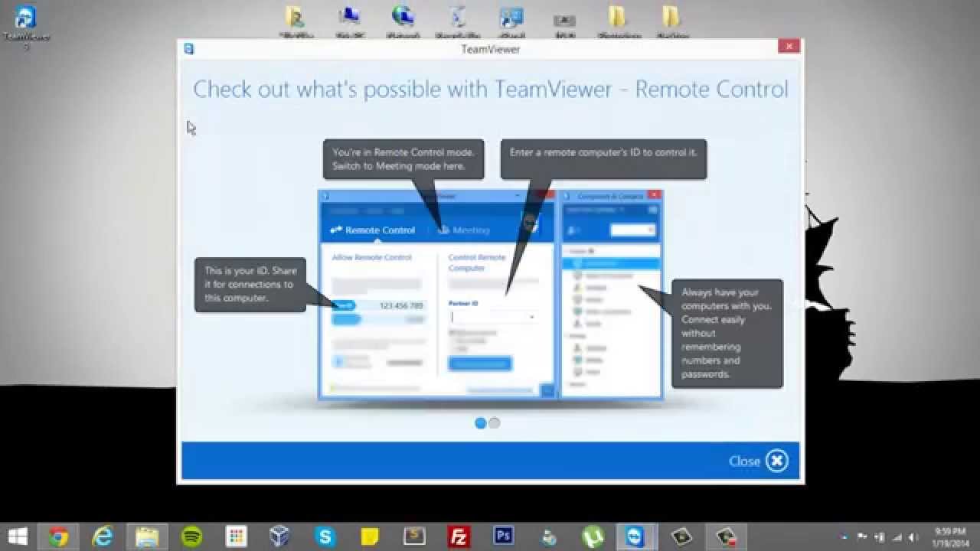
Task: Open Spotify from the taskbar
Action: pyautogui.click(x=191, y=536)
